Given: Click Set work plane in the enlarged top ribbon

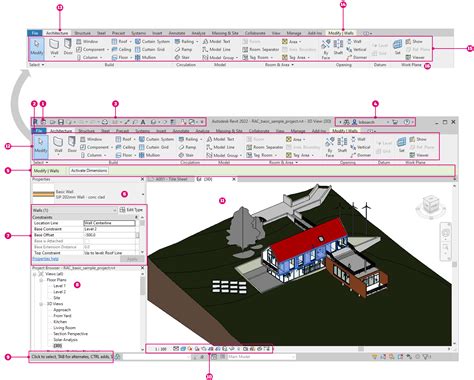Looking at the screenshot, I should (x=397, y=47).
